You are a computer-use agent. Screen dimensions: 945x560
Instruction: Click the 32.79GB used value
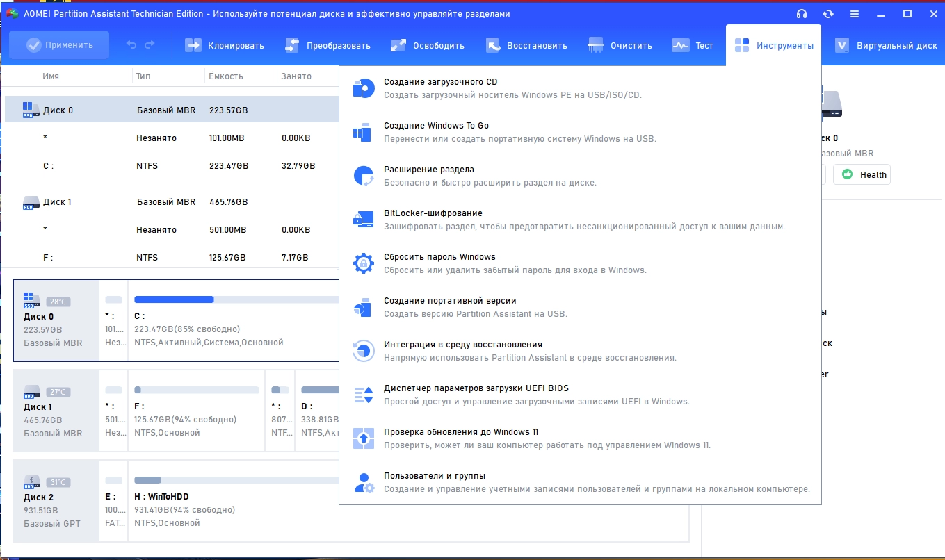(x=298, y=166)
